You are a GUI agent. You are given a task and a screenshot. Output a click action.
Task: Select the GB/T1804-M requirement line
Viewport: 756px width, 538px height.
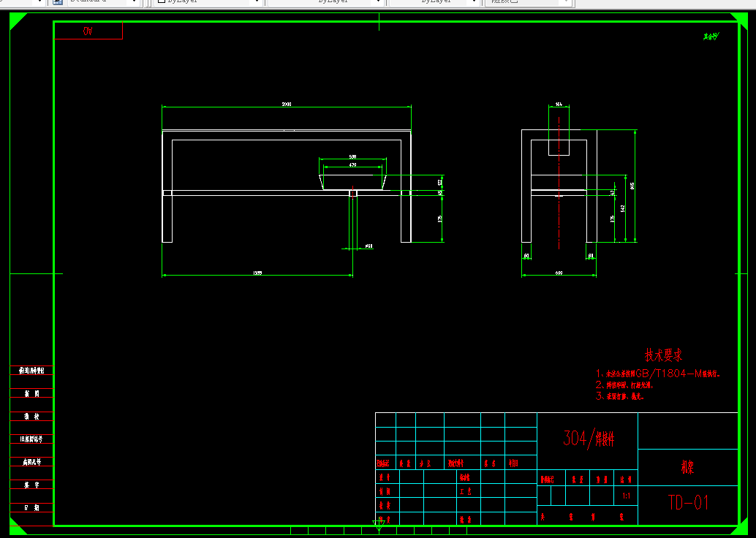[658, 373]
